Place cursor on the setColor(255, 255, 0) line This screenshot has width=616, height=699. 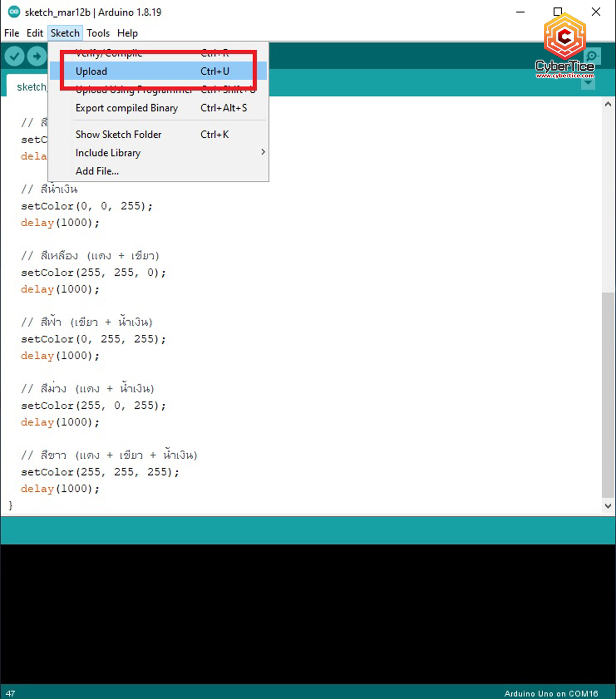(93, 273)
